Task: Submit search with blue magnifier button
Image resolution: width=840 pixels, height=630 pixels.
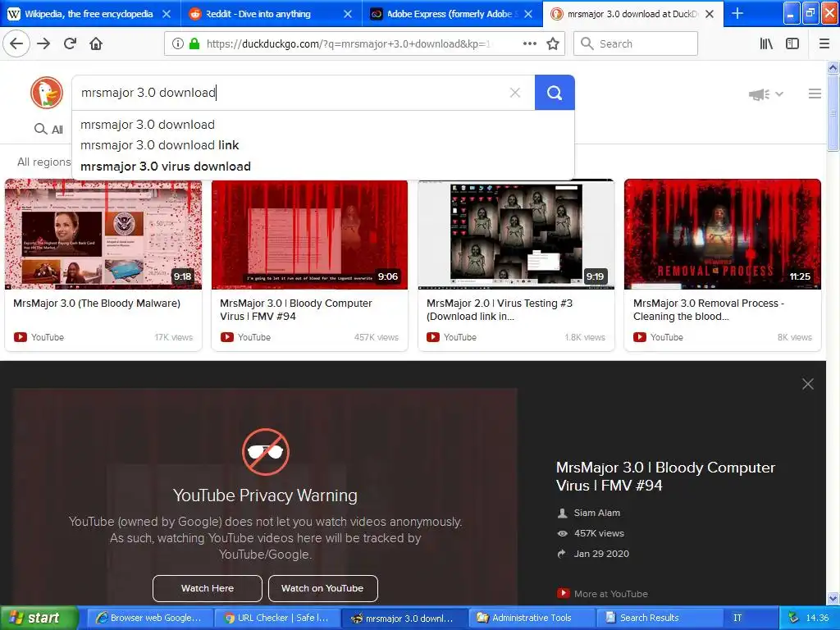Action: (x=555, y=93)
